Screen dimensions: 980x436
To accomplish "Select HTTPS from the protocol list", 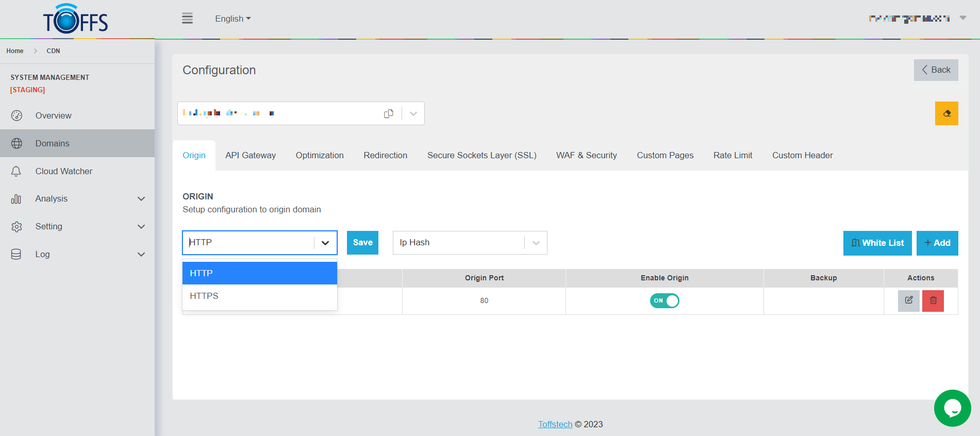I will click(204, 296).
